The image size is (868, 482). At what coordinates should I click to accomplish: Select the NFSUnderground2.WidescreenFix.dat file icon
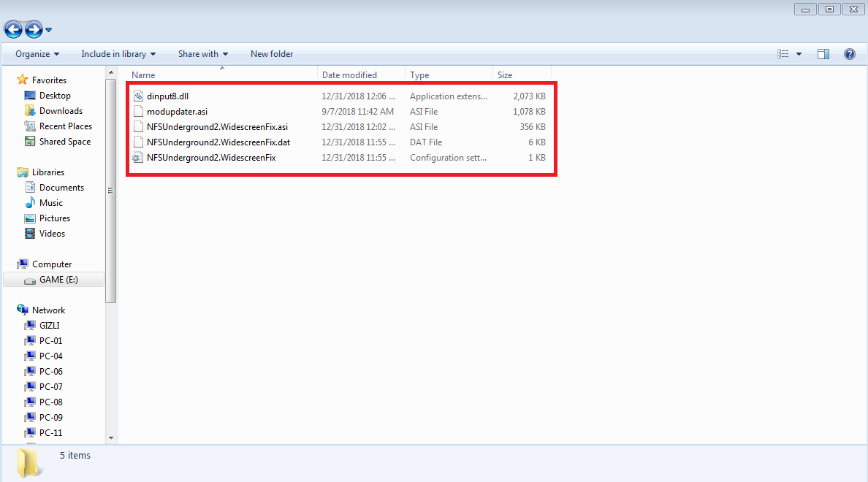point(138,142)
